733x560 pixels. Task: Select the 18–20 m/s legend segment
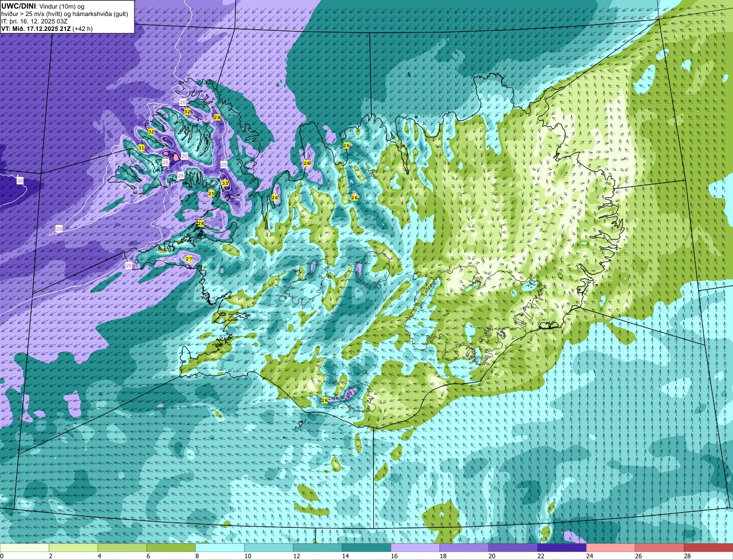[464, 548]
